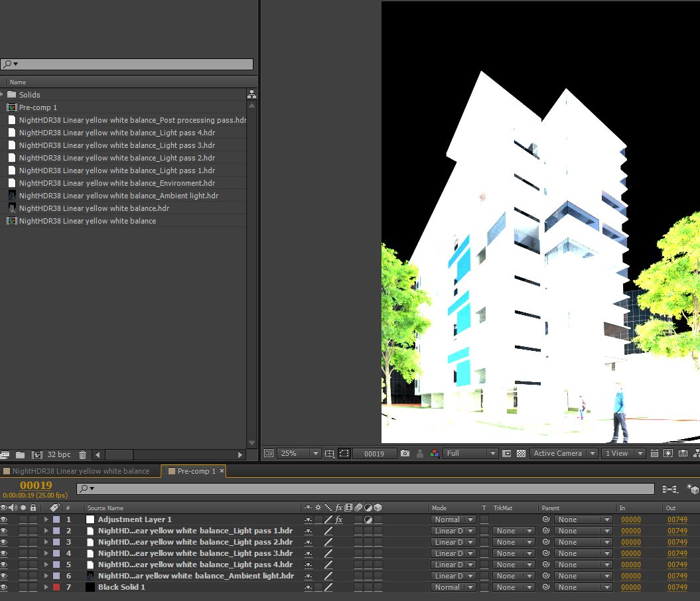Image resolution: width=700 pixels, height=601 pixels.
Task: Open the Timeline button in viewer
Action: pyautogui.click(x=683, y=453)
